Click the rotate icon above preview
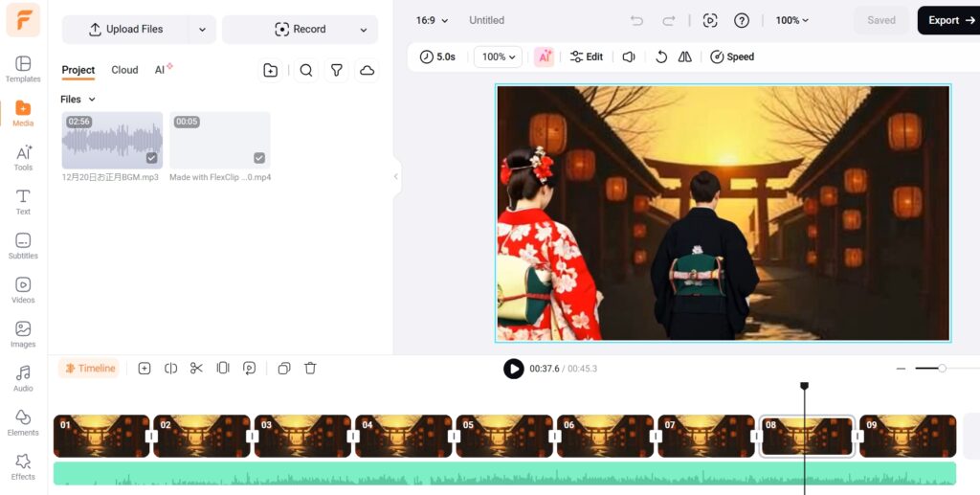 [x=660, y=57]
